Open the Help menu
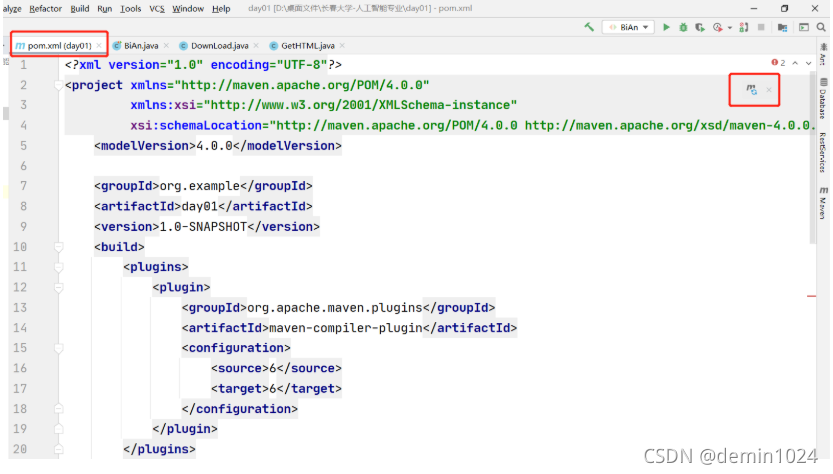 pyautogui.click(x=221, y=9)
